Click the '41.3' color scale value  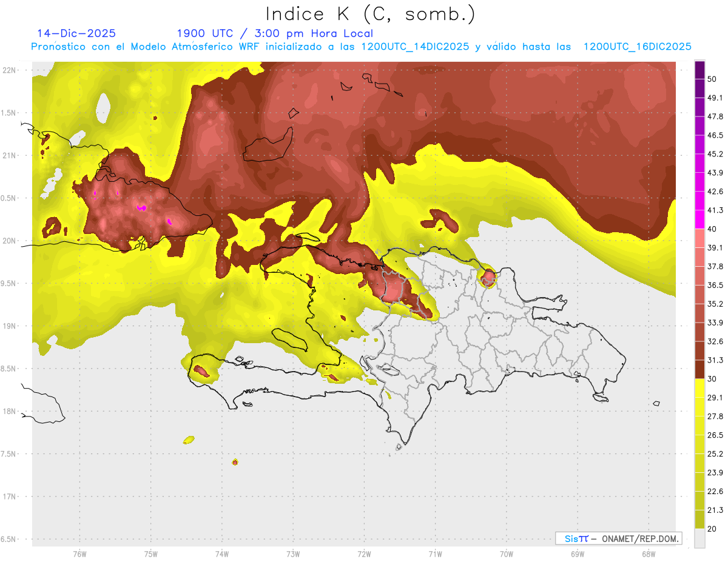click(x=715, y=210)
